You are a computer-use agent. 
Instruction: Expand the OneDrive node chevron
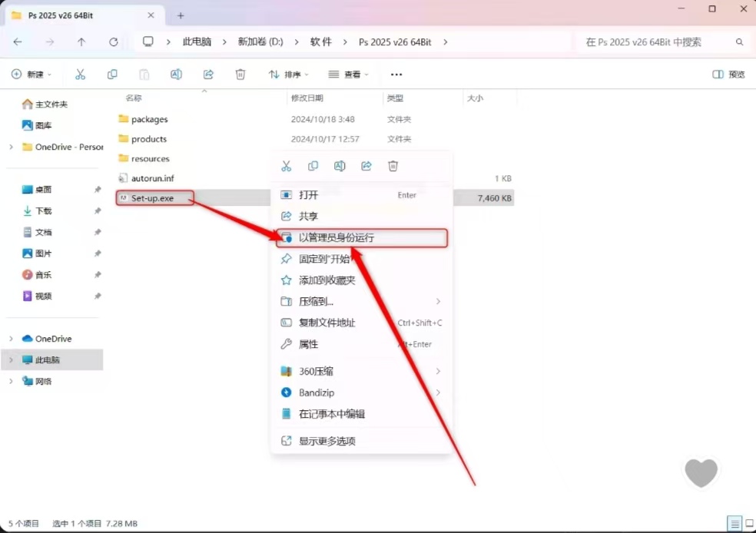[11, 339]
